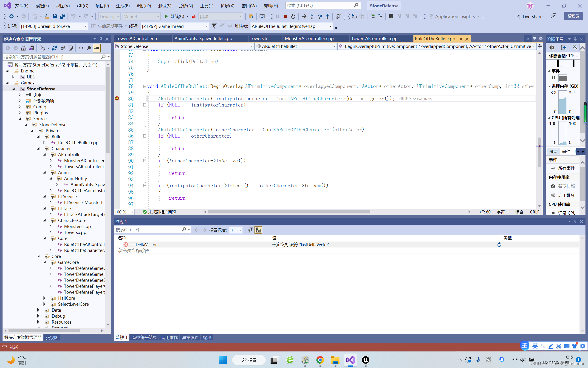
Task: Click the Collapse All icon in Solution Explorer
Action: pyautogui.click(x=62, y=48)
